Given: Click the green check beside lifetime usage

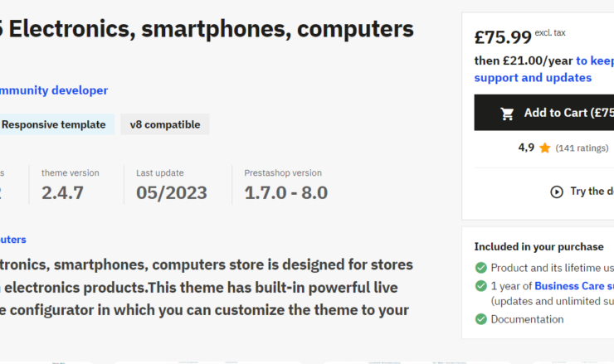Looking at the screenshot, I should [481, 268].
